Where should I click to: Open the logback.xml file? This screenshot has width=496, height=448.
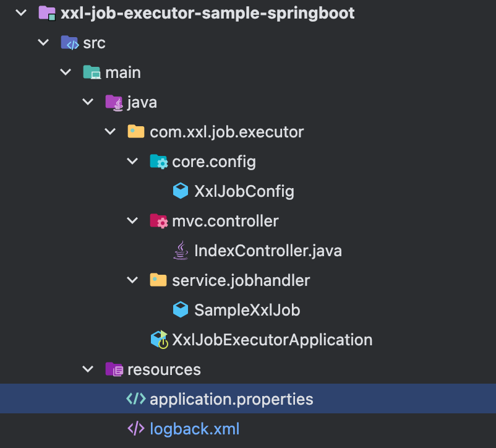pos(194,428)
